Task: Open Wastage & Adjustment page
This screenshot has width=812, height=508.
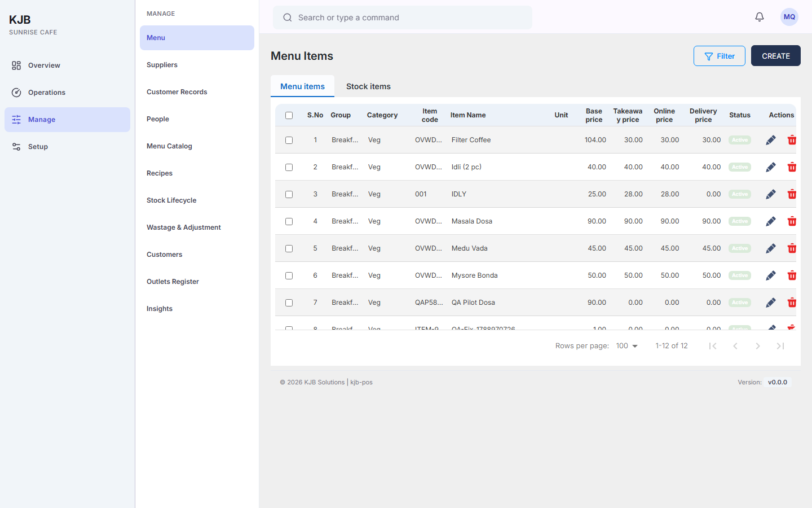Action: [197, 227]
